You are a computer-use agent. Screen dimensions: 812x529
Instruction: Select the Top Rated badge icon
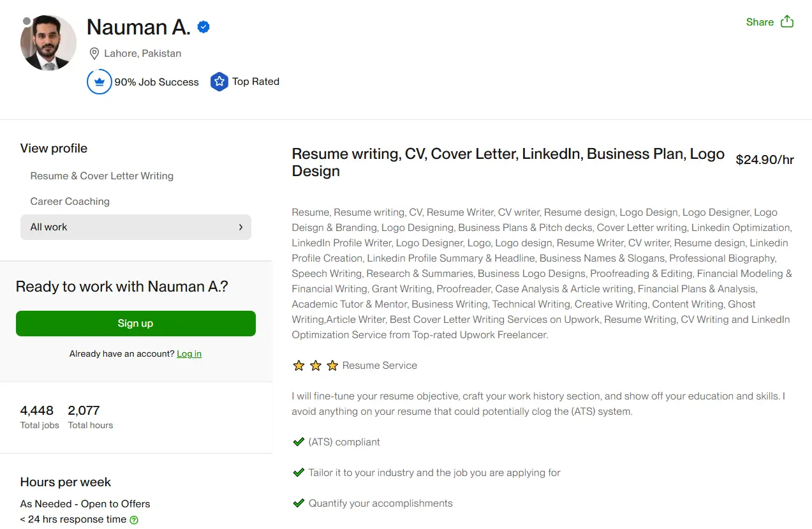tap(219, 82)
